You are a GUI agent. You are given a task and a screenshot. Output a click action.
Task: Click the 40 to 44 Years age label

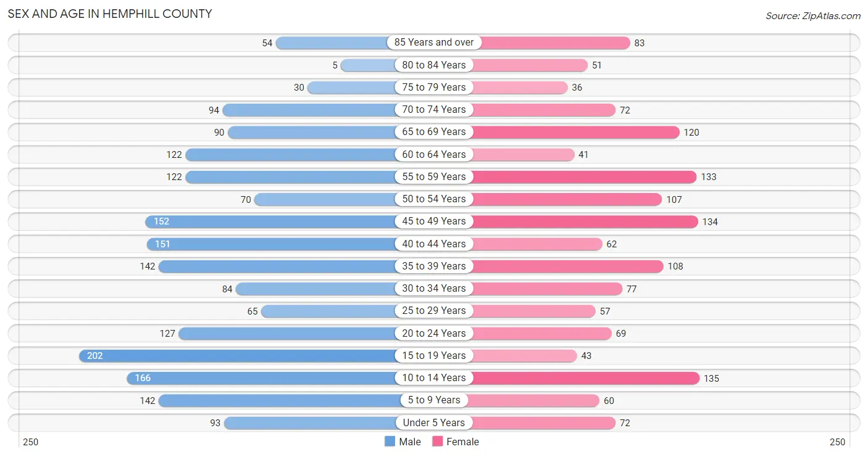(x=434, y=244)
